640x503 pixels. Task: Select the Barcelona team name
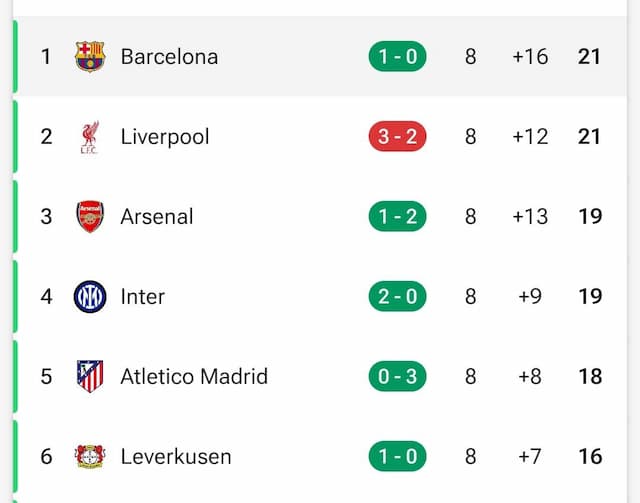coord(169,56)
